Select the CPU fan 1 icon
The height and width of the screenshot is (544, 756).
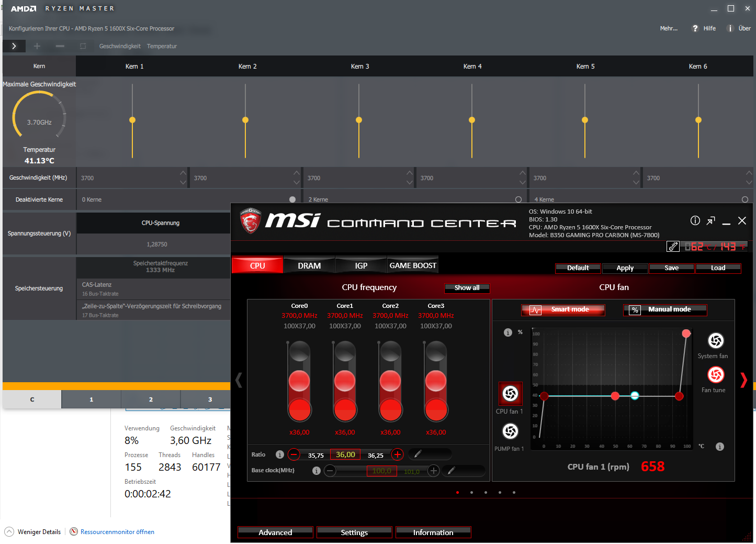pos(510,394)
